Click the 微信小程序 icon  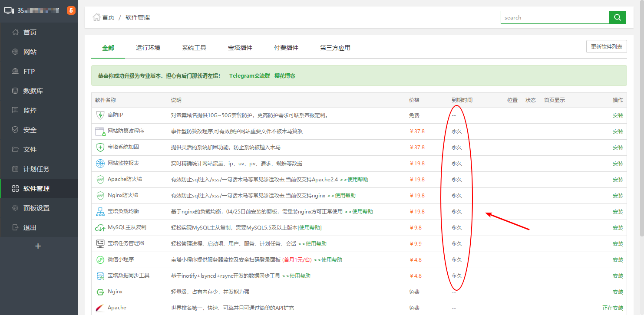tap(100, 260)
